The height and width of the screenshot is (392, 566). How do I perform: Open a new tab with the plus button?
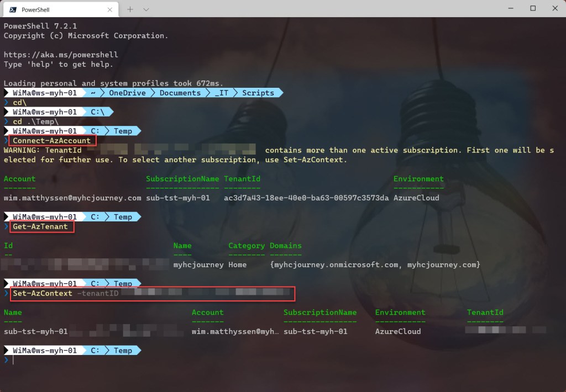coord(130,9)
